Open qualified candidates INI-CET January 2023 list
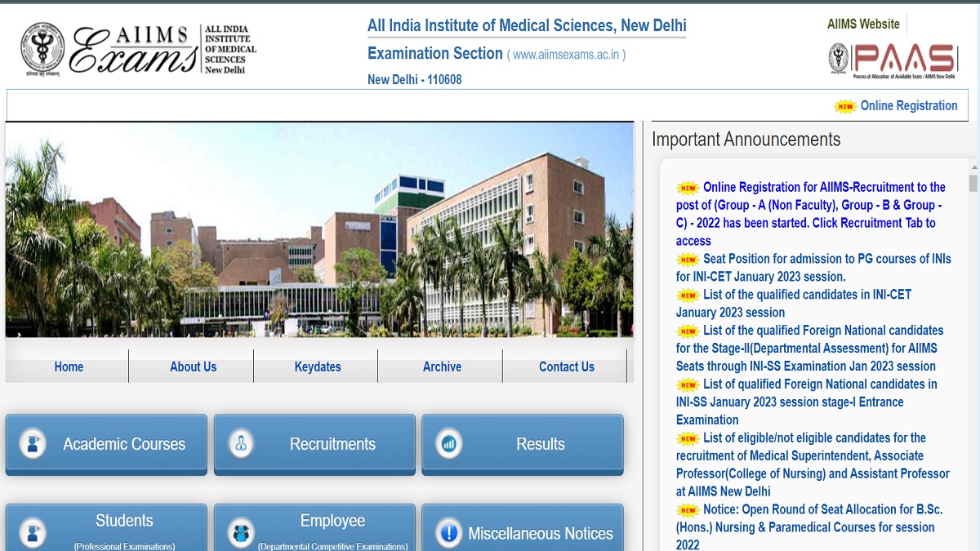Screen dimensions: 980x551 pyautogui.click(x=794, y=304)
